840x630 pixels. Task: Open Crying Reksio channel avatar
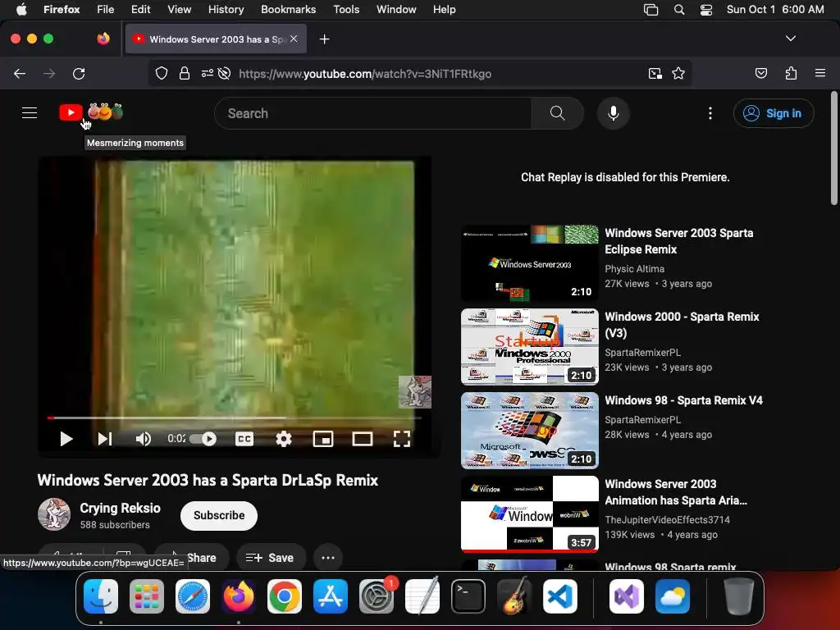point(54,514)
